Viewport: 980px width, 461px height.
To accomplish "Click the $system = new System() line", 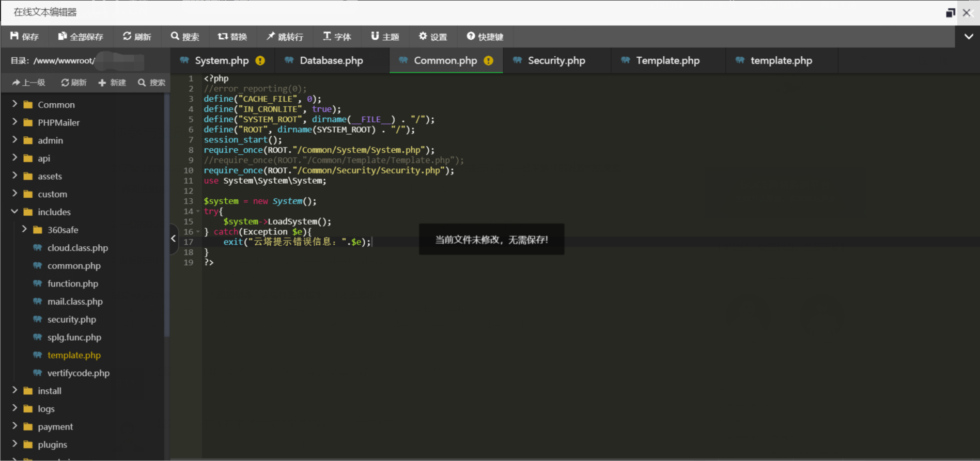I will (x=260, y=201).
